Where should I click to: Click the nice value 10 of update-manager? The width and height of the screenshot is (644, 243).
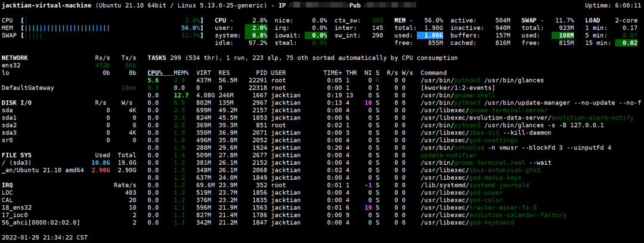point(368,103)
